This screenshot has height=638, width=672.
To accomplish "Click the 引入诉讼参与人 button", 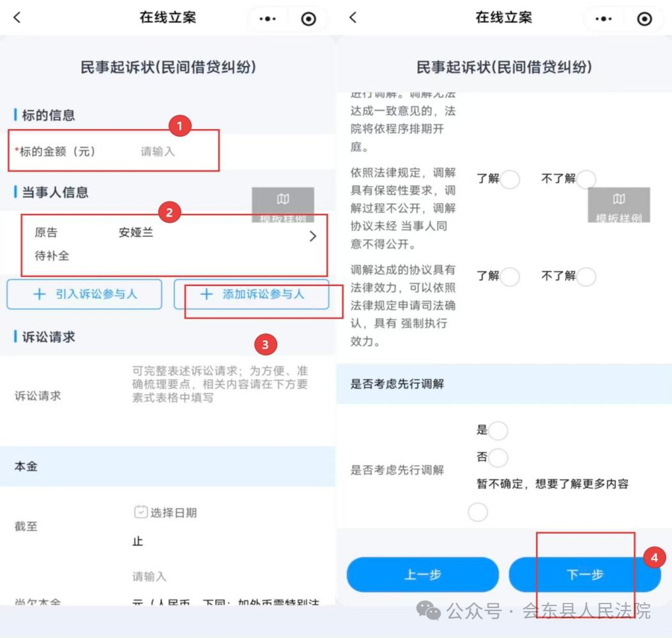I will click(x=84, y=294).
